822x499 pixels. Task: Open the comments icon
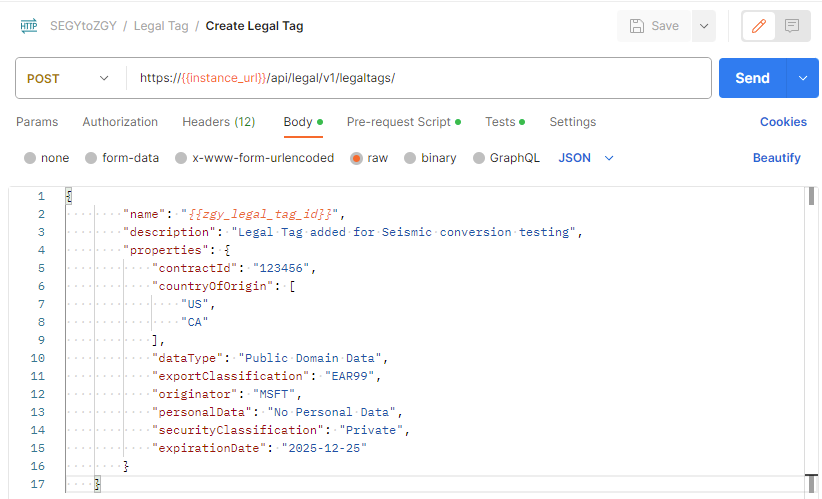click(792, 26)
